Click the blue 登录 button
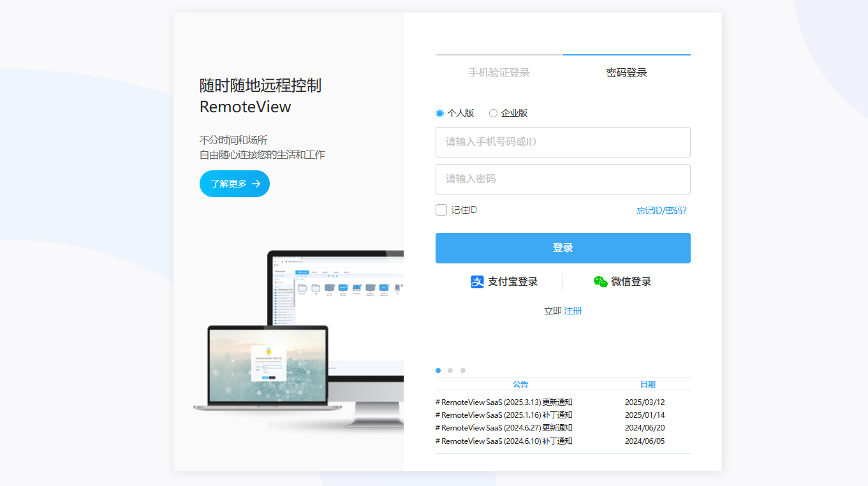 (x=563, y=248)
